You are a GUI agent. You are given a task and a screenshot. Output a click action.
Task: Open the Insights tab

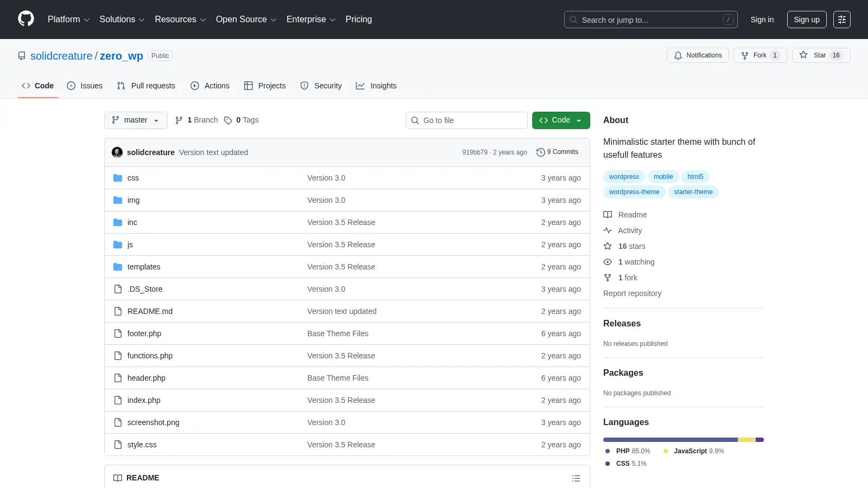click(x=376, y=86)
